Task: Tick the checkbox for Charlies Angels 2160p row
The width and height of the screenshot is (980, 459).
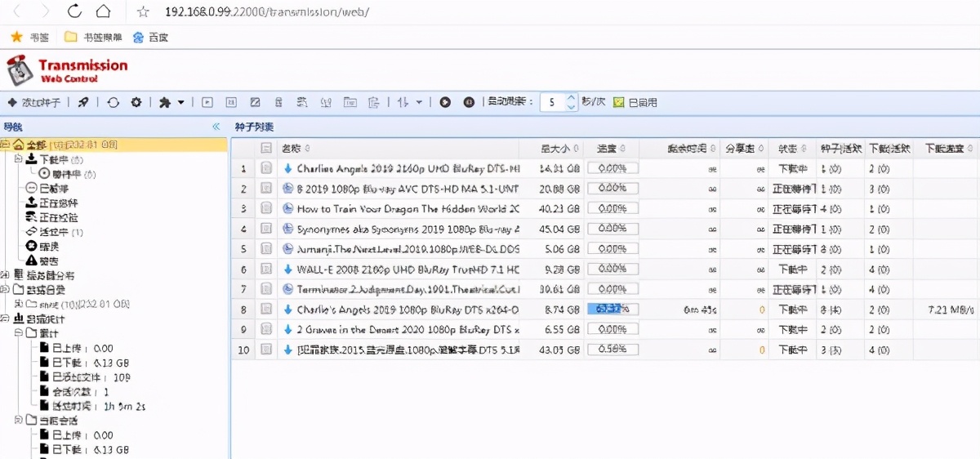Action: pos(265,168)
